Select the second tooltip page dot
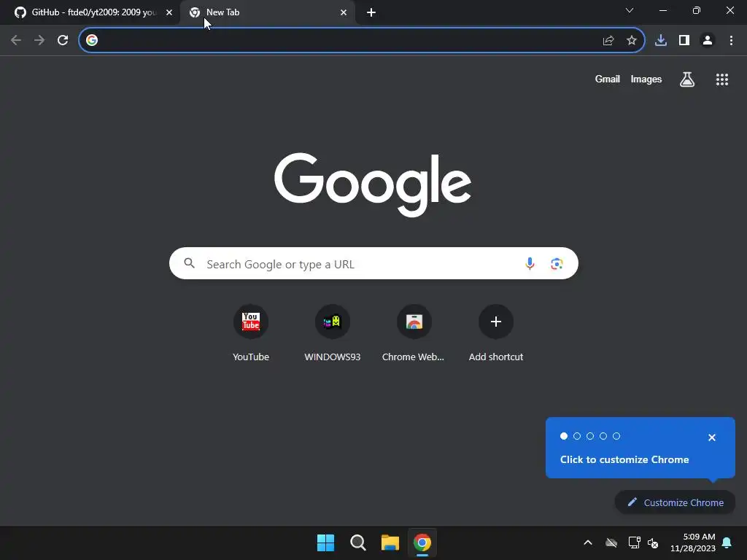747x560 pixels. 577,436
